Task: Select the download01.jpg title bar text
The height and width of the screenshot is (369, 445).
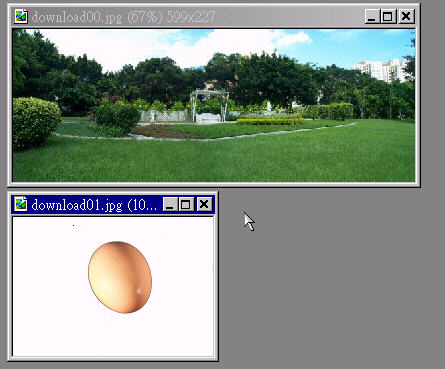Action: pos(94,205)
